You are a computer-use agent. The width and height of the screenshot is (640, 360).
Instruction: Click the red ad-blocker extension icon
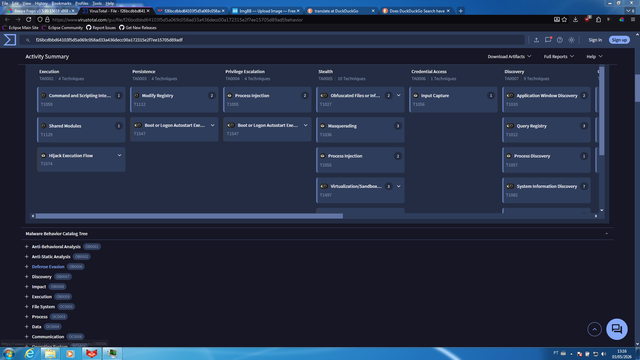[587, 19]
